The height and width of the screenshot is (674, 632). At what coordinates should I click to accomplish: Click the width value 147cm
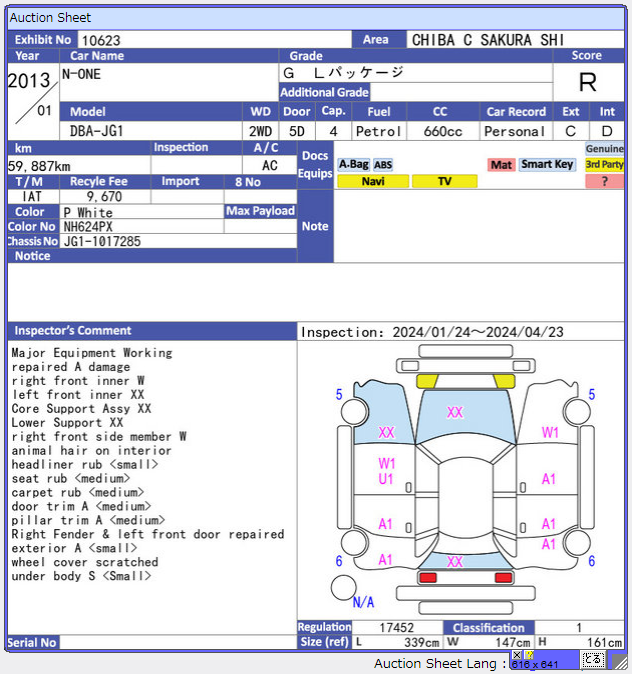click(x=512, y=643)
